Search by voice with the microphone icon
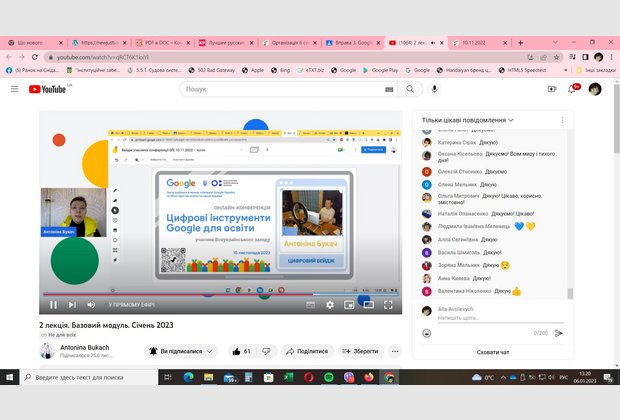 click(x=407, y=89)
